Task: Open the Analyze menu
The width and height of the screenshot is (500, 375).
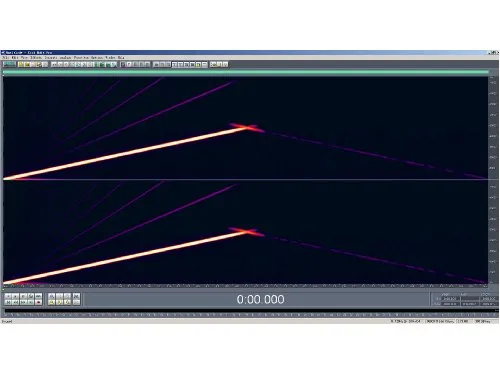Action: [x=65, y=58]
